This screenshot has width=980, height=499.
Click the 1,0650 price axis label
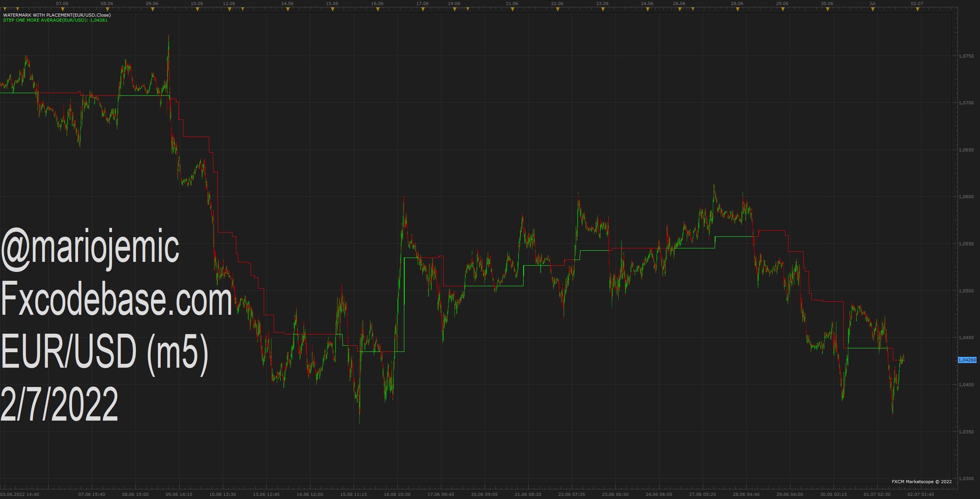tap(966, 150)
